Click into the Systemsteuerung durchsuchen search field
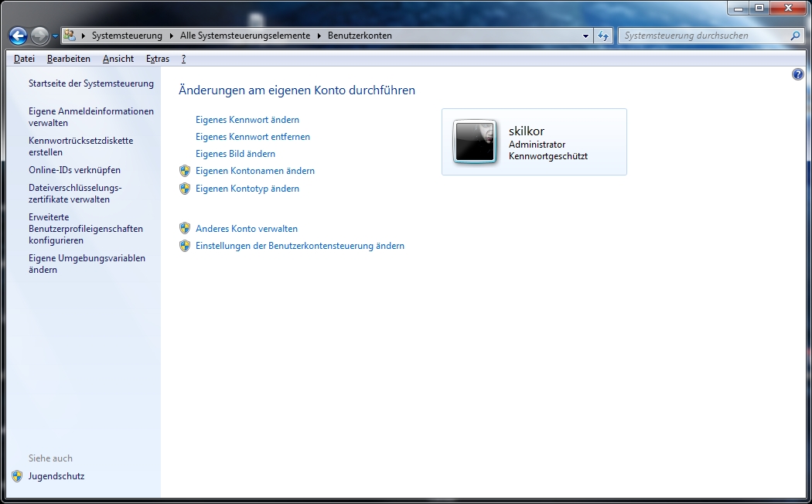The height and width of the screenshot is (504, 812). 704,36
